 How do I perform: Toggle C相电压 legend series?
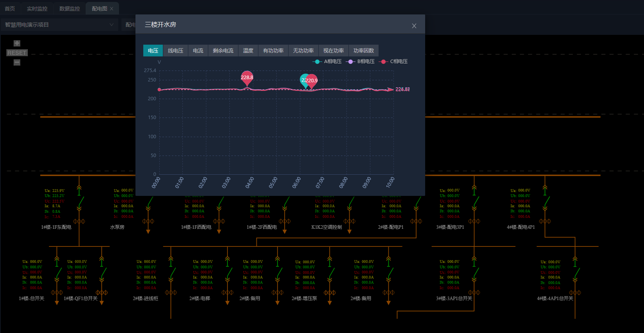pyautogui.click(x=393, y=62)
